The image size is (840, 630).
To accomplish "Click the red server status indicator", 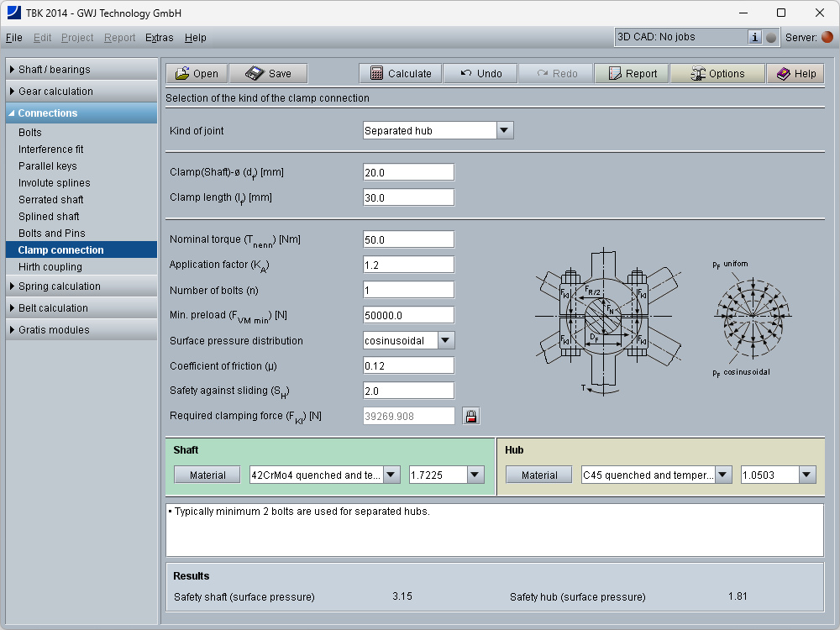I will pos(827,37).
